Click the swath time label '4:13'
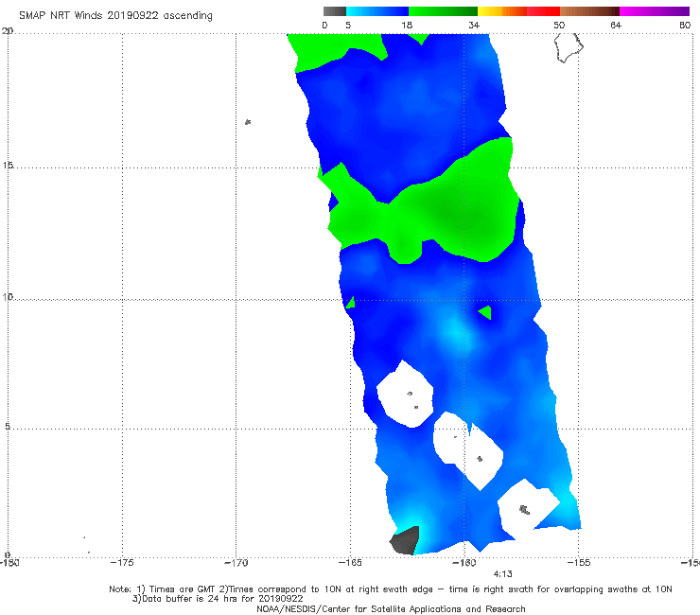 tap(502, 574)
